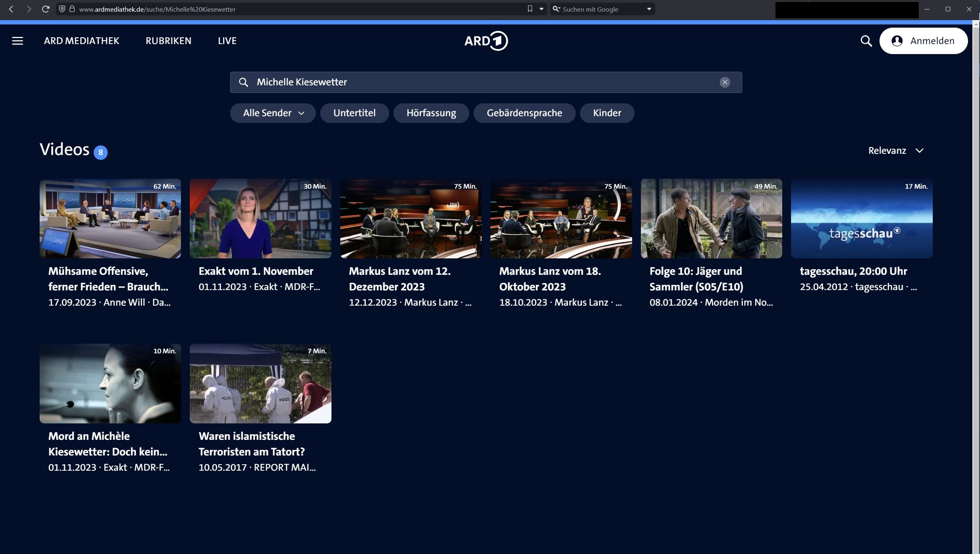Click title tagesschau, 20:00 Uhr
Image resolution: width=980 pixels, height=554 pixels.
click(x=853, y=271)
